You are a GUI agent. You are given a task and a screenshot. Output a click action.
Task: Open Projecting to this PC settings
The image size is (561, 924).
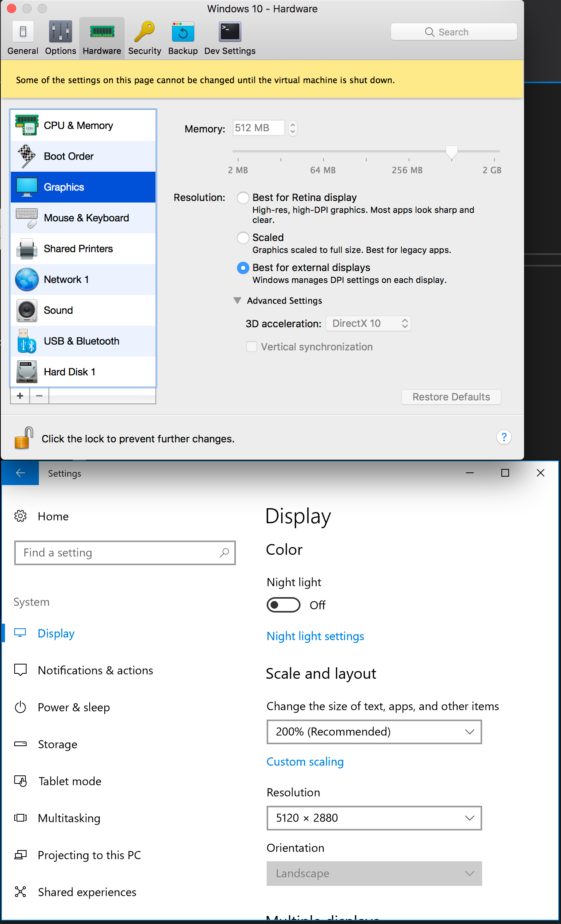coord(78,855)
